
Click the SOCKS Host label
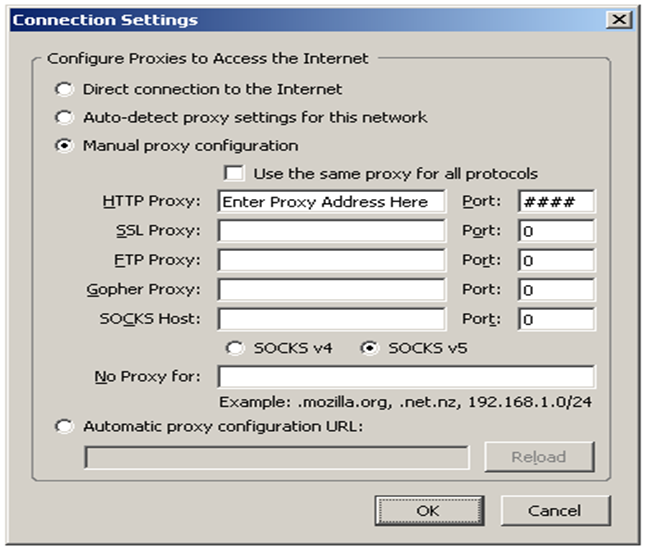pos(150,319)
